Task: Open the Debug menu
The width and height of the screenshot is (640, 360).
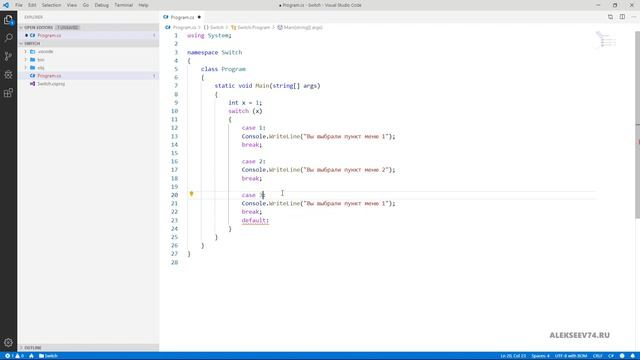Action: click(102, 5)
